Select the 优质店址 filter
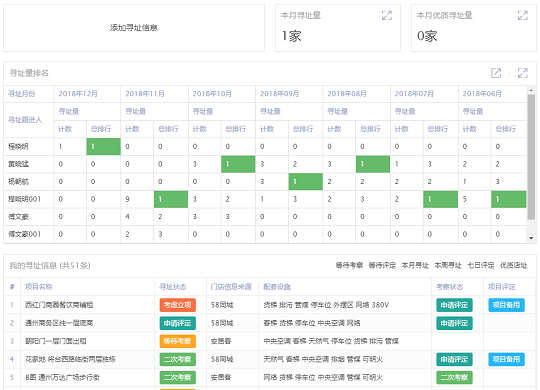 pos(513,265)
